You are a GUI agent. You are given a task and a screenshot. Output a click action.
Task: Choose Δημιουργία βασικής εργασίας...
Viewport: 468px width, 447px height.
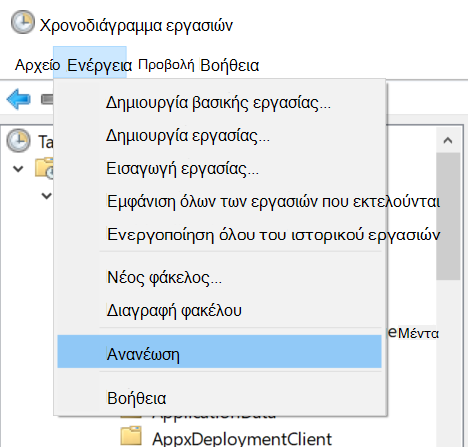click(x=219, y=102)
